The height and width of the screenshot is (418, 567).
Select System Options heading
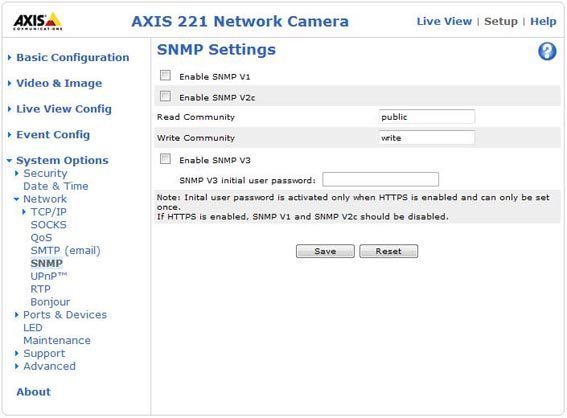click(x=62, y=160)
